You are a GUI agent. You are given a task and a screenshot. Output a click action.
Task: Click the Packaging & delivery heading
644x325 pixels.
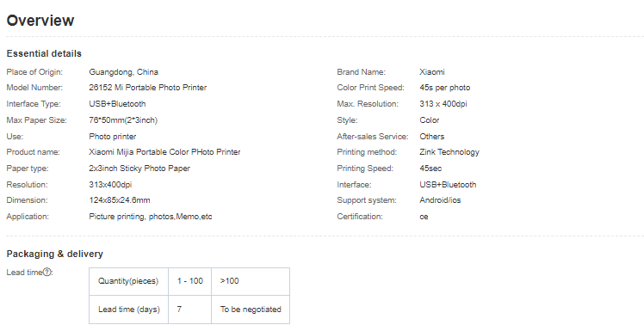[x=54, y=254]
